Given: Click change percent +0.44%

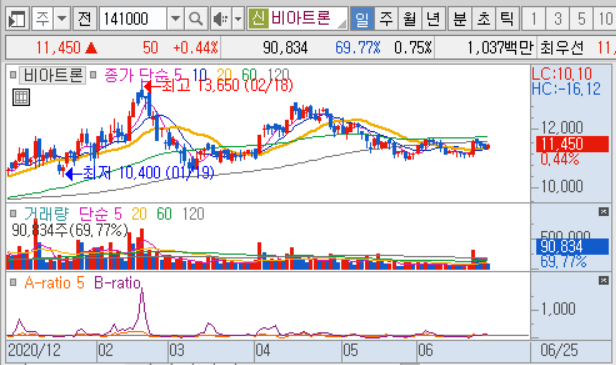Looking at the screenshot, I should 196,48.
